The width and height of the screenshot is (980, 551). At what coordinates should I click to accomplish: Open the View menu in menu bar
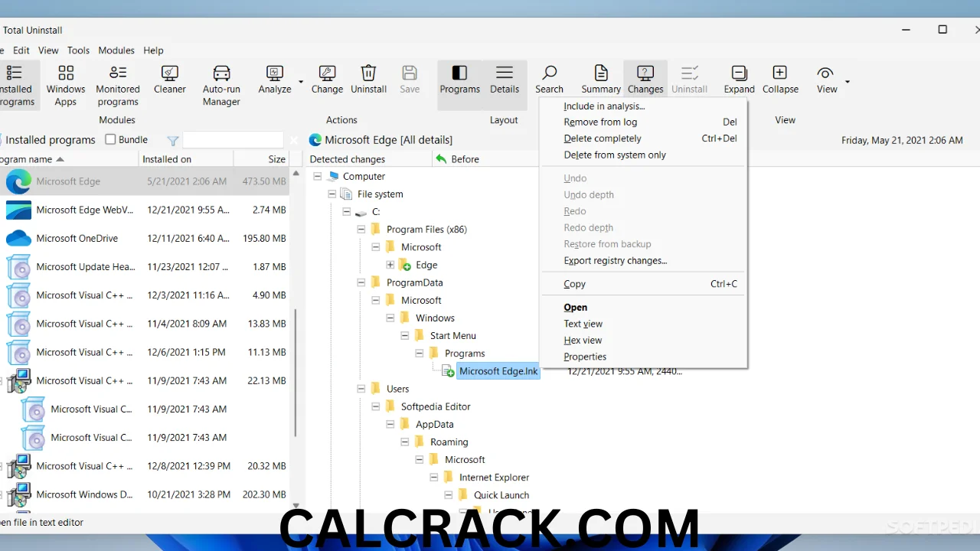point(48,51)
